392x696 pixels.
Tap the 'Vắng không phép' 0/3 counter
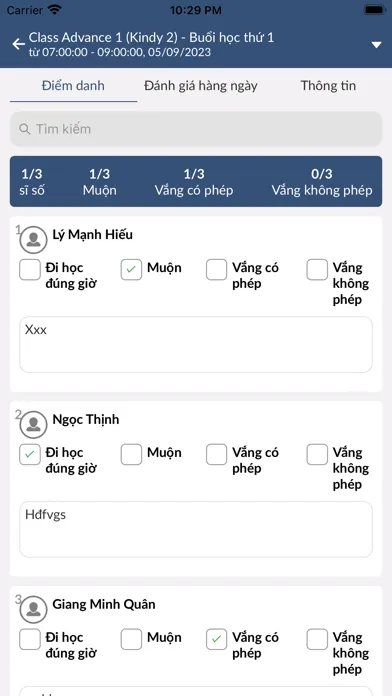point(322,182)
